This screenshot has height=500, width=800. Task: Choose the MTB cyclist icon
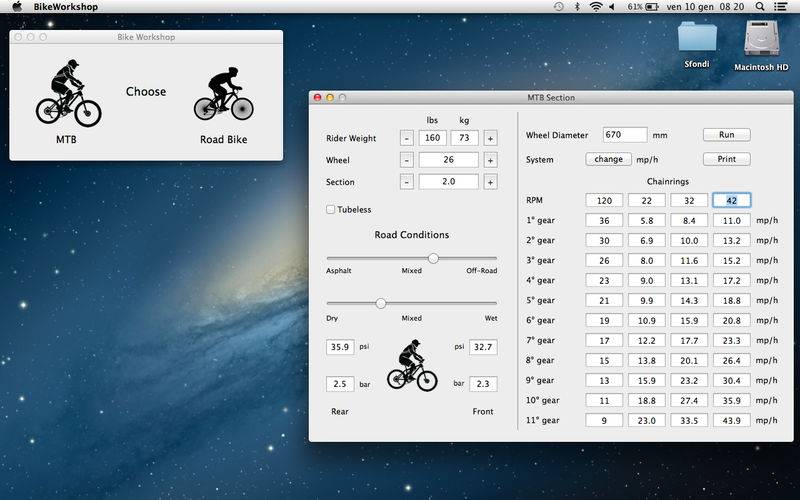tap(68, 93)
